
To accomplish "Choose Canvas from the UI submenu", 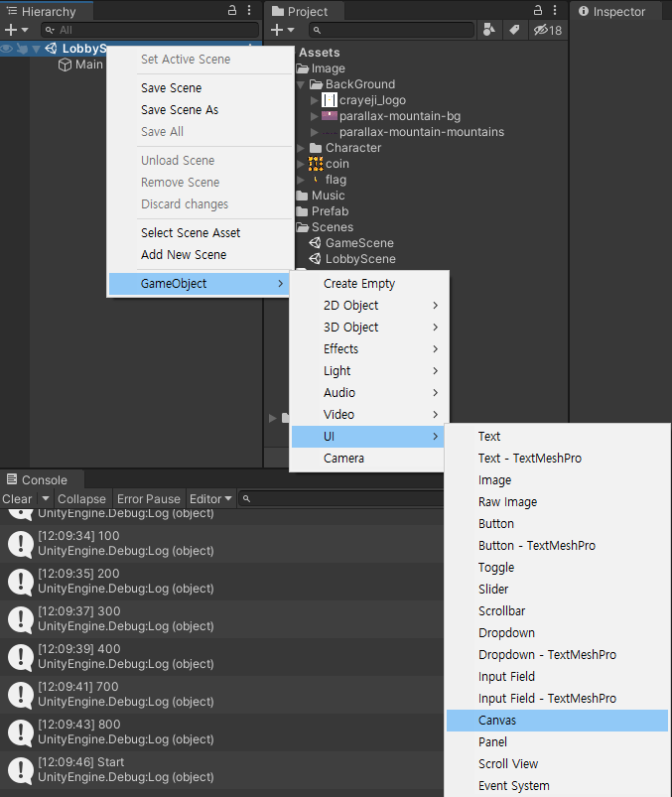I will (557, 721).
